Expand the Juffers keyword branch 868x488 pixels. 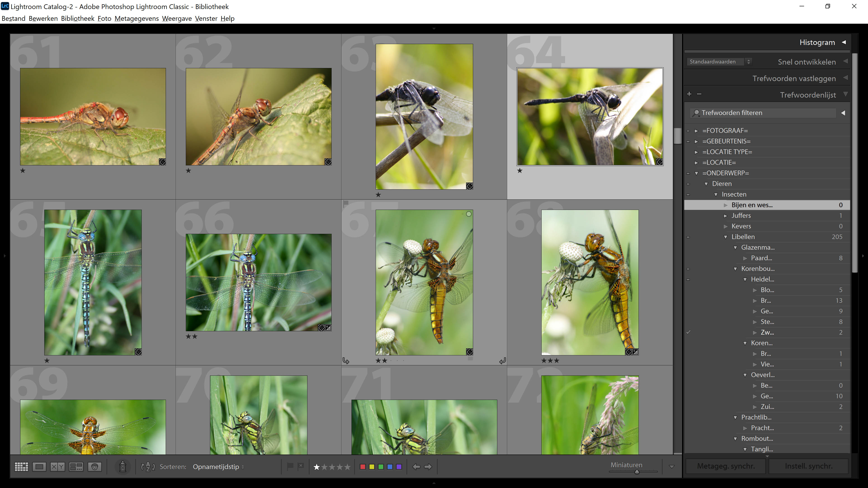pyautogui.click(x=725, y=216)
